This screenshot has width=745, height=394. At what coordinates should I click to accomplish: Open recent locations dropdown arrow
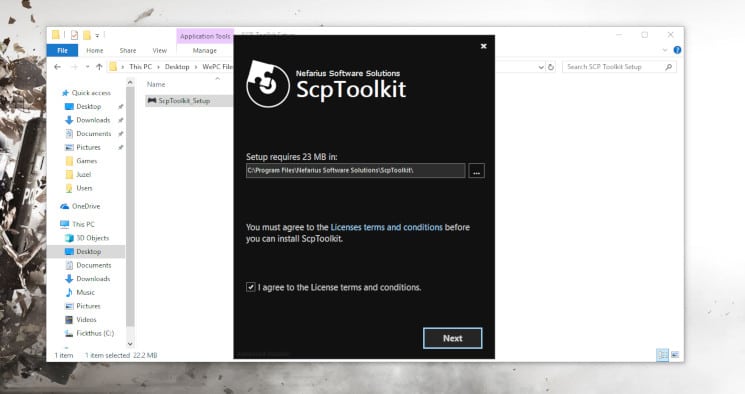pyautogui.click(x=87, y=67)
